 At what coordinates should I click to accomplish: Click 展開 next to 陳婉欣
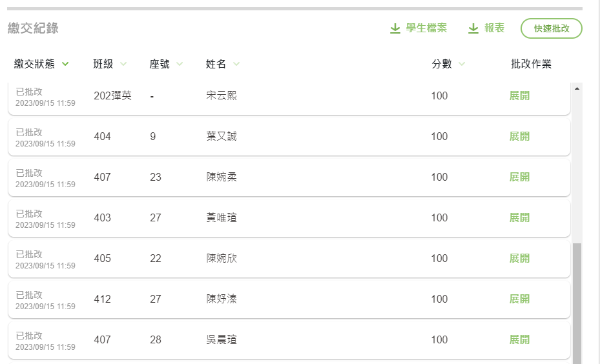click(x=519, y=258)
